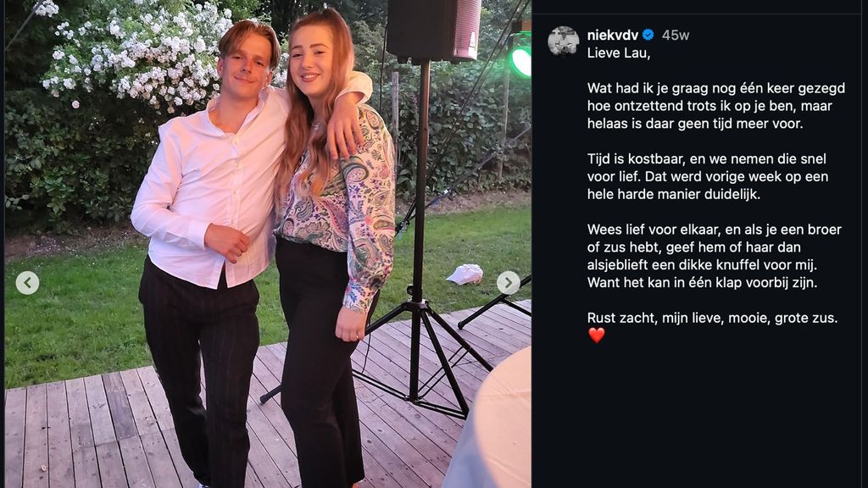This screenshot has height=488, width=868.
Task: Click the black speaker on the stand
Action: 432,30
